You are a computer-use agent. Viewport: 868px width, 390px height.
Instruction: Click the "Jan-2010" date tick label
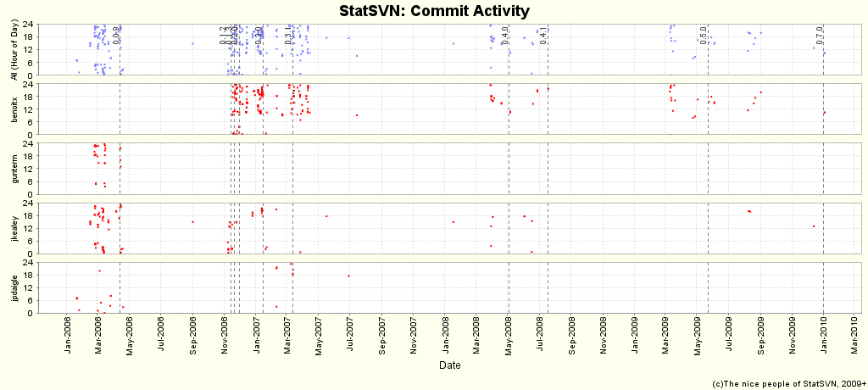(x=823, y=337)
